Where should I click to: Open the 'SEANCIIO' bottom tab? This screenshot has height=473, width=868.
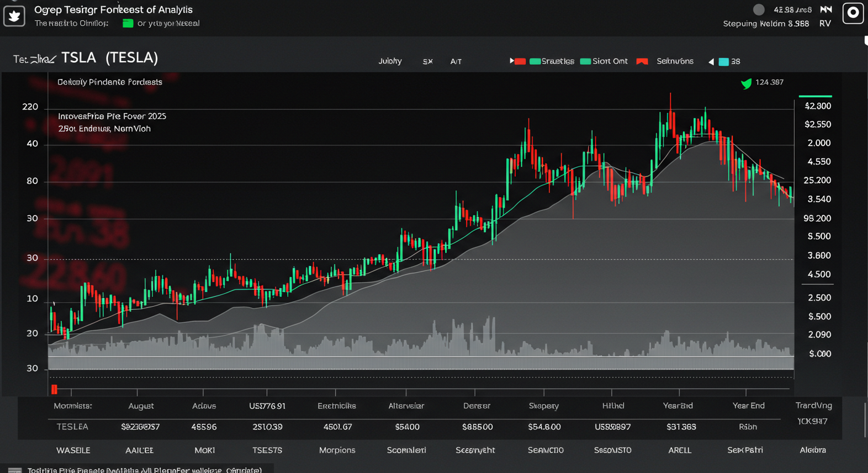pyautogui.click(x=546, y=450)
